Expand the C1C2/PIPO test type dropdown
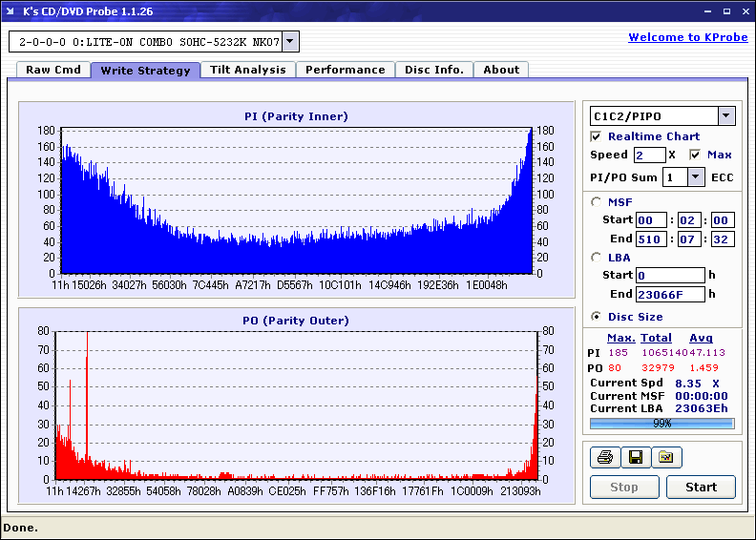Viewport: 756px width, 540px height. coord(726,116)
